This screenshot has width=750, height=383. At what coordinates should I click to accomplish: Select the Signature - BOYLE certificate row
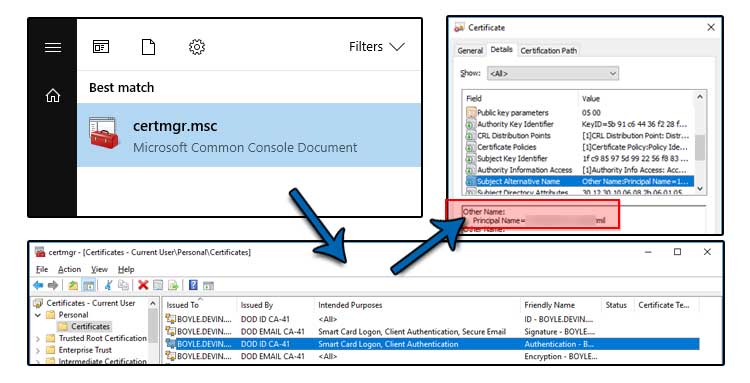[431, 331]
